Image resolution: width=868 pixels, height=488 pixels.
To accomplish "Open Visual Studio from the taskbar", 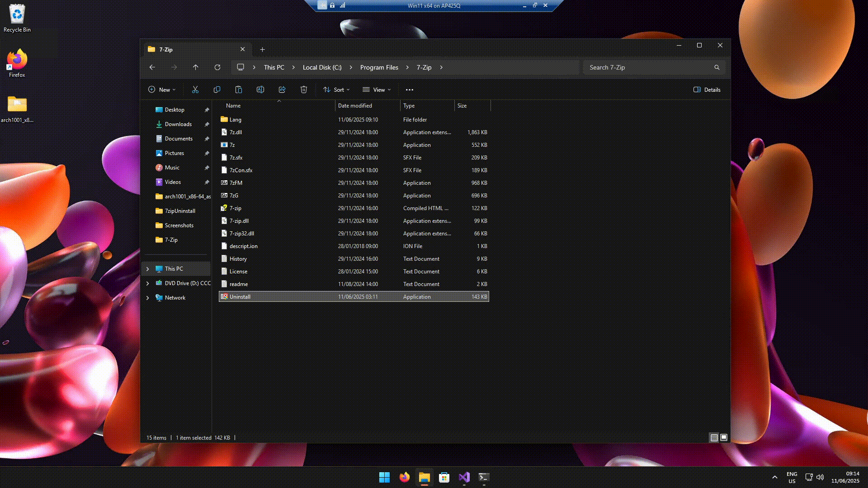I will click(x=464, y=477).
